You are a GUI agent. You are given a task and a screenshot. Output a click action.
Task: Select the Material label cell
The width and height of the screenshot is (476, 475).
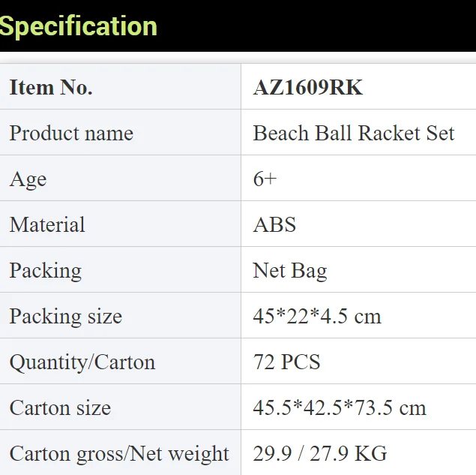(x=120, y=224)
